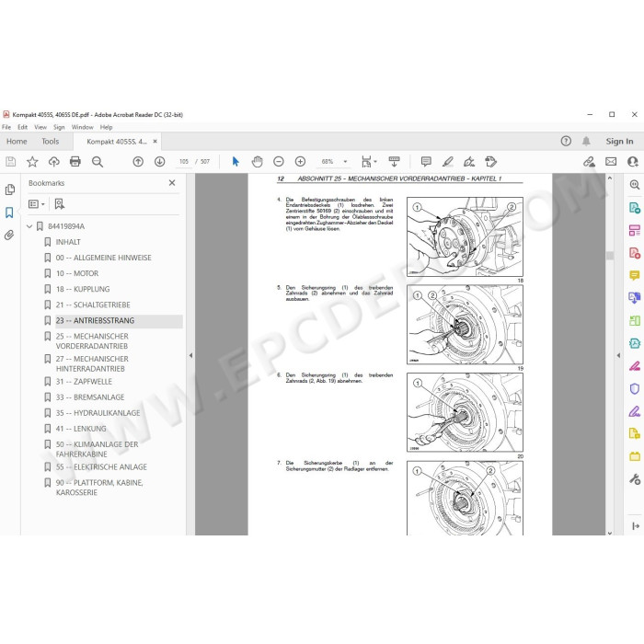Upload file to cloud icon

click(53, 161)
